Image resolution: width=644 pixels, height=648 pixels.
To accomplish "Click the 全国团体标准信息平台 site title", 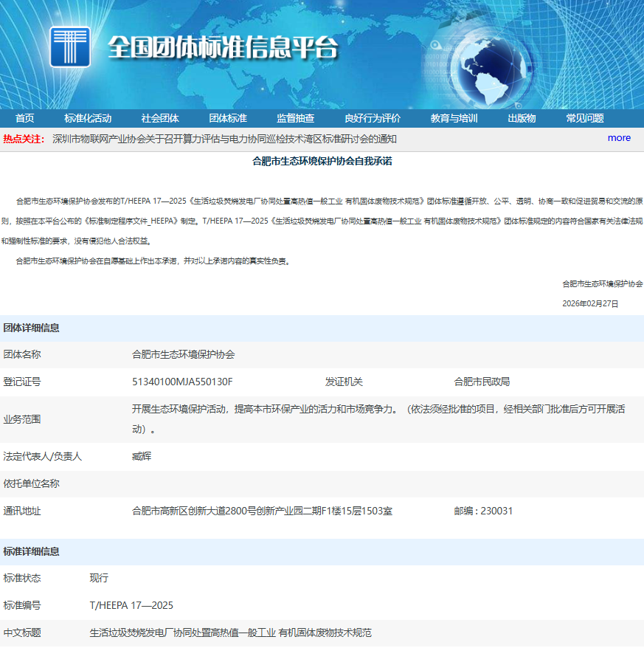I will (x=223, y=47).
